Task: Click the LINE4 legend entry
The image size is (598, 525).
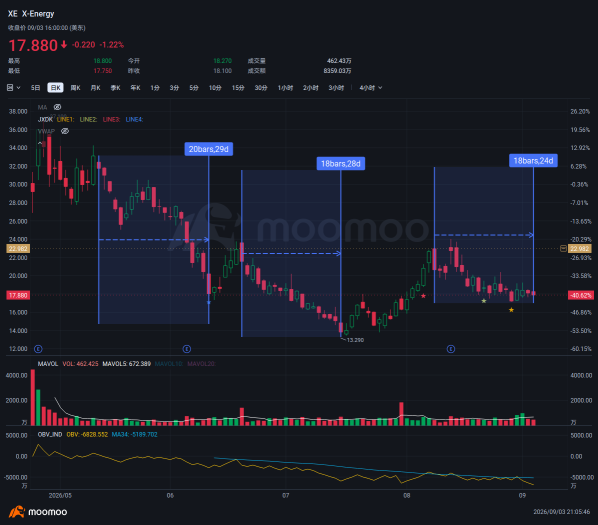Action: [134, 119]
